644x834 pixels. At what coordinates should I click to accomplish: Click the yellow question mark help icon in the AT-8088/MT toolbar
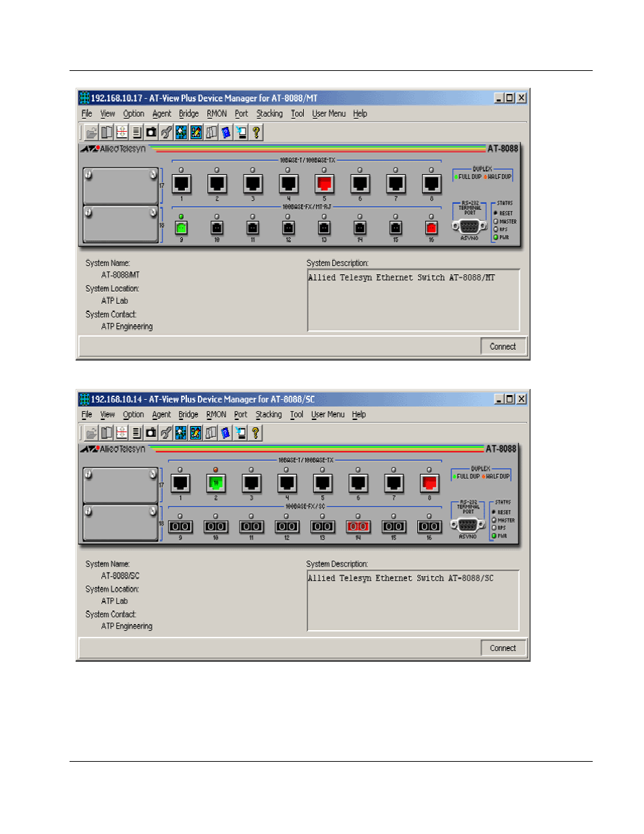click(256, 132)
